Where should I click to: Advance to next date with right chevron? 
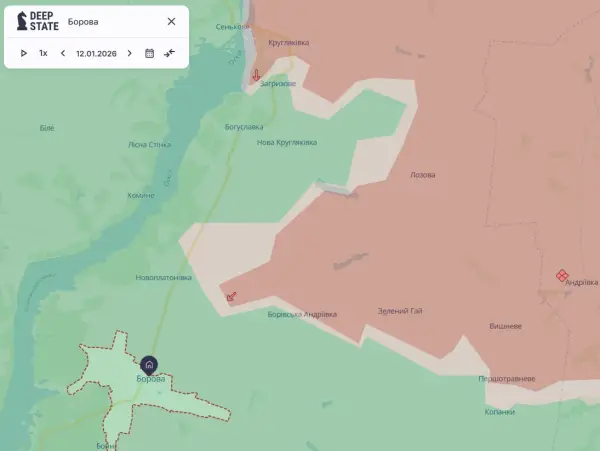129,53
